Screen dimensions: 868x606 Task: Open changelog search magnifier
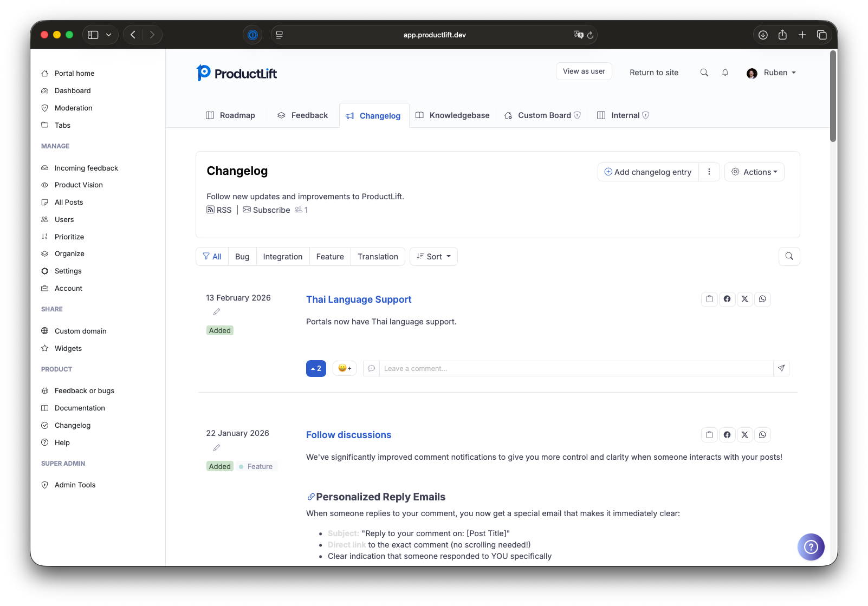pos(789,256)
